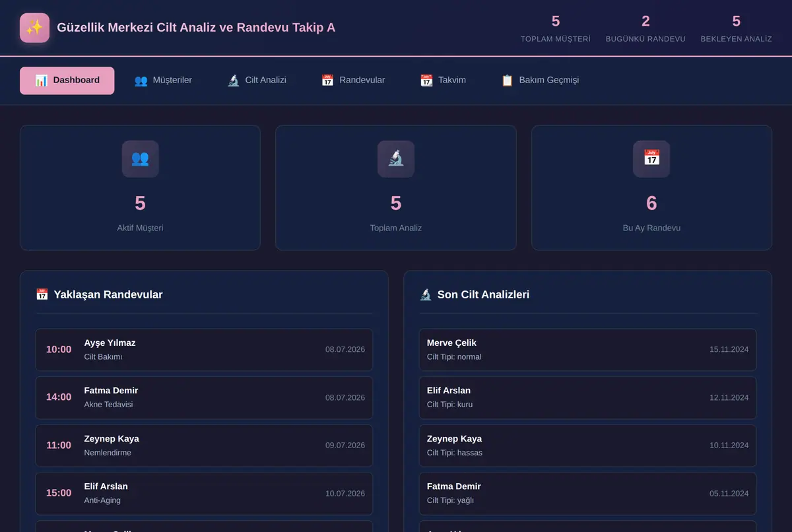Click the Bu Ay Randevu label
Screen dimensions: 792x532
(651, 228)
